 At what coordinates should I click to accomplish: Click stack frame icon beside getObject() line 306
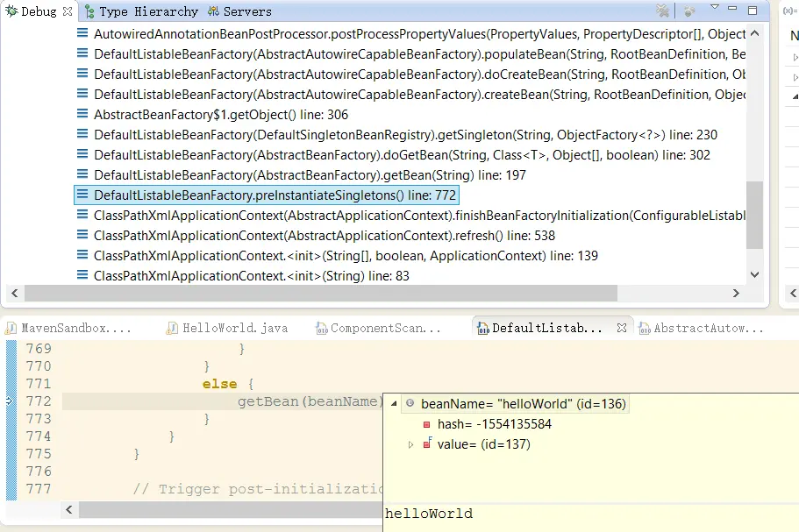(x=82, y=114)
